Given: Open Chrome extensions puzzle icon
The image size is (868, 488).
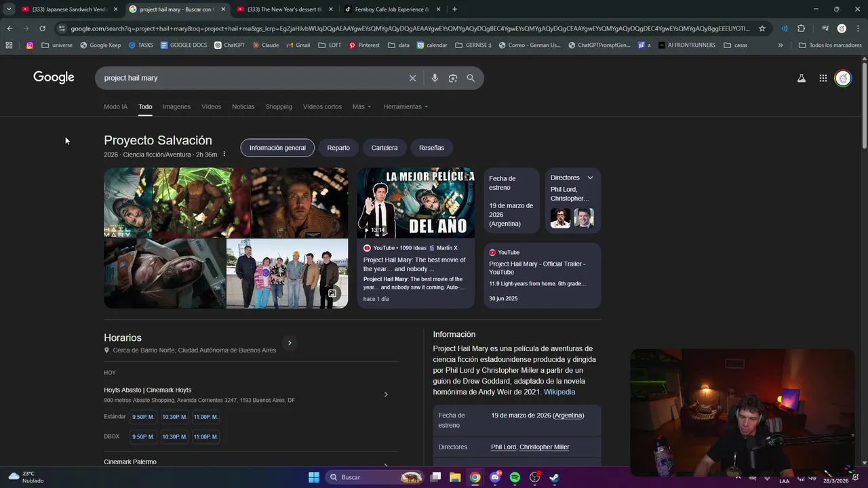Looking at the screenshot, I should [802, 28].
